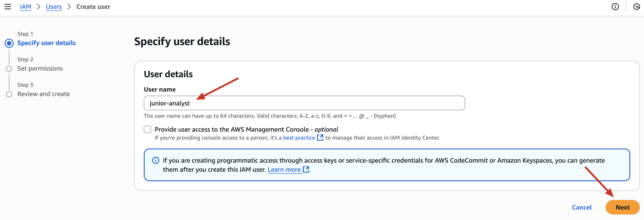Click the chevron before Create user breadcrumb
This screenshot has height=220, width=644.
tap(69, 7)
